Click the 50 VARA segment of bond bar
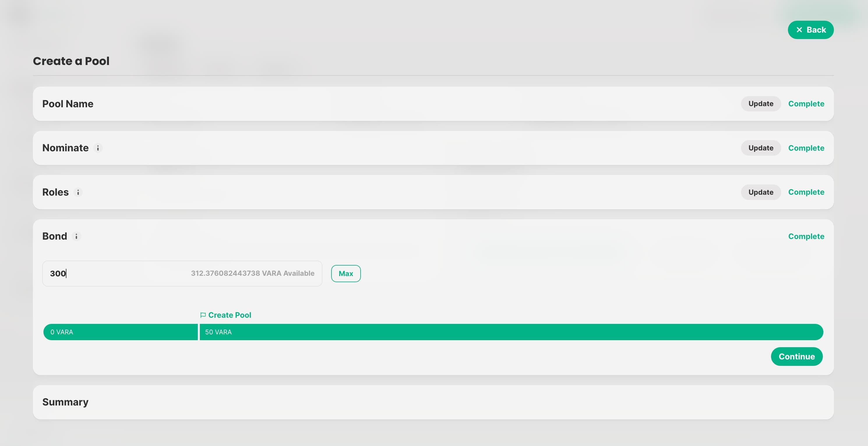This screenshot has height=446, width=868. point(511,332)
